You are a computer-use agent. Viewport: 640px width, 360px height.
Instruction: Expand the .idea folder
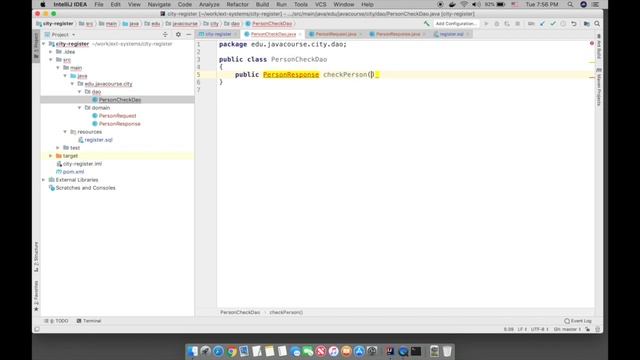(x=51, y=52)
